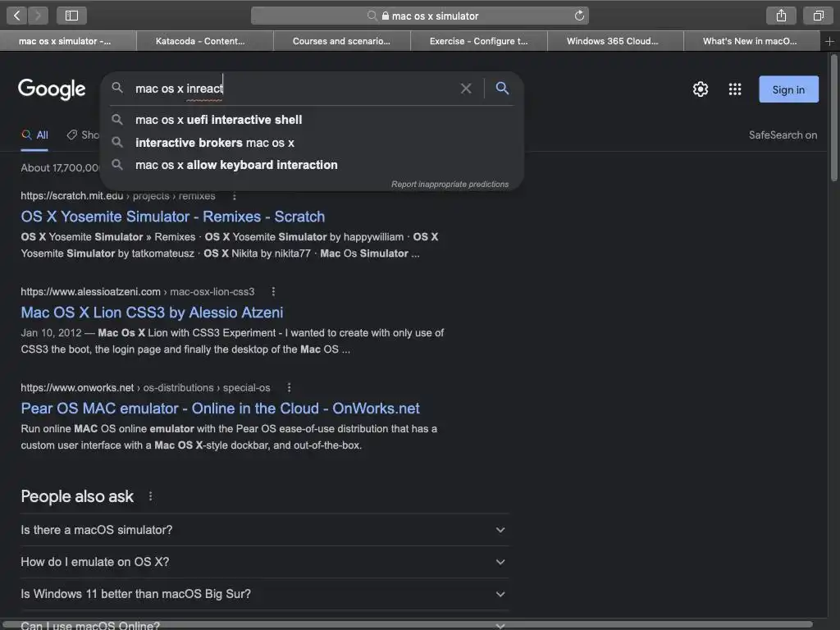Go back with the Safari back arrow
Screen dimensions: 840x630
(x=16, y=16)
